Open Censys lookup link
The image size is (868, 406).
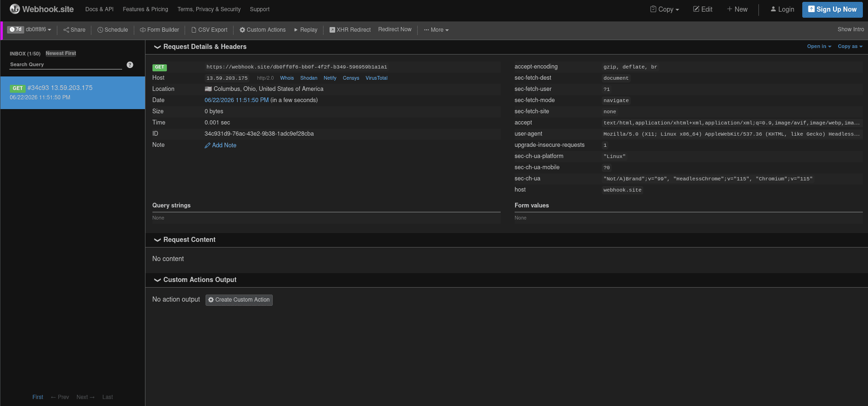click(351, 78)
